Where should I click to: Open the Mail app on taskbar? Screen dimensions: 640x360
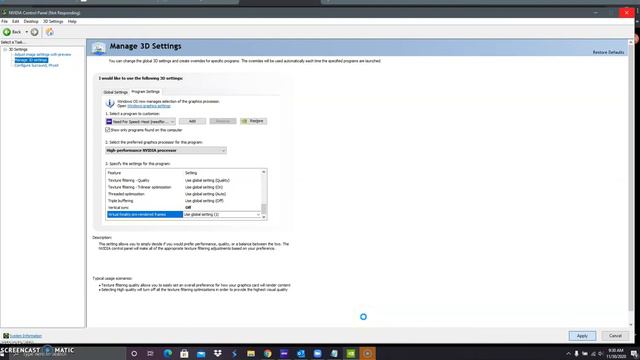(x=201, y=353)
